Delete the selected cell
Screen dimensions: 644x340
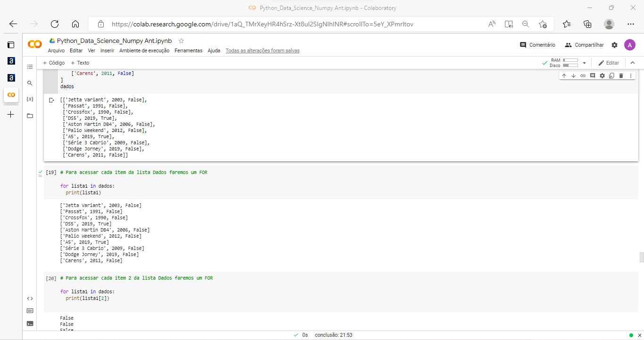point(621,75)
